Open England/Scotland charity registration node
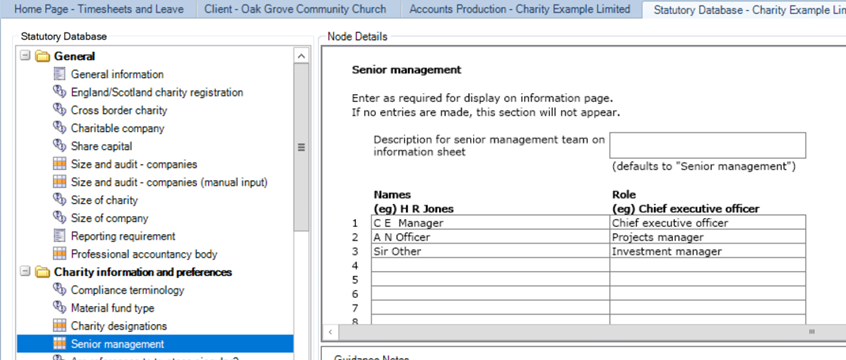 tap(157, 92)
